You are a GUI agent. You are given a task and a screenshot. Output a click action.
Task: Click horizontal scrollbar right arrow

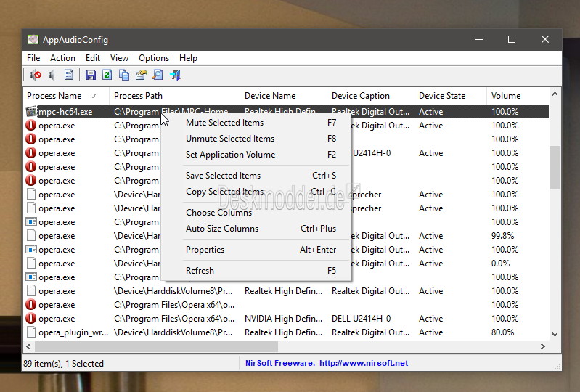point(543,346)
